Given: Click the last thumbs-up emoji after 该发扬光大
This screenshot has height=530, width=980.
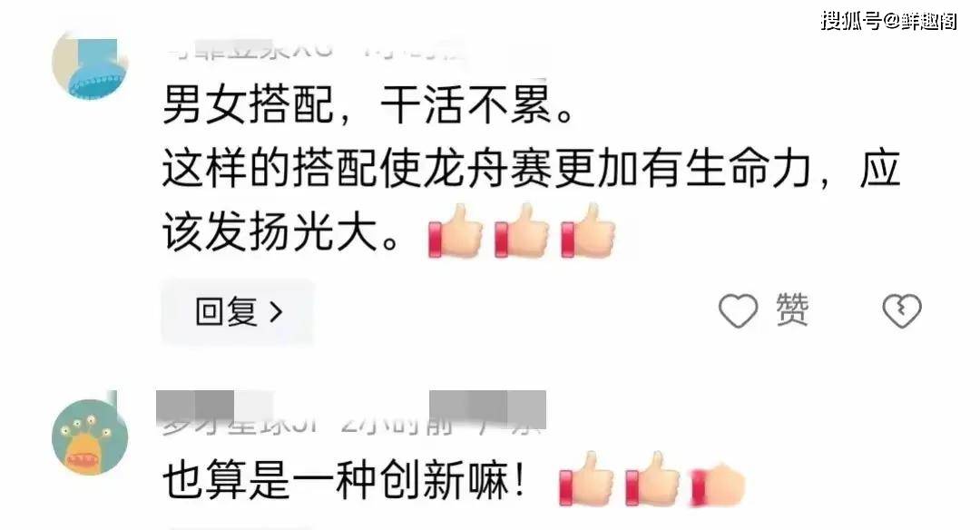Looking at the screenshot, I should click(587, 231).
